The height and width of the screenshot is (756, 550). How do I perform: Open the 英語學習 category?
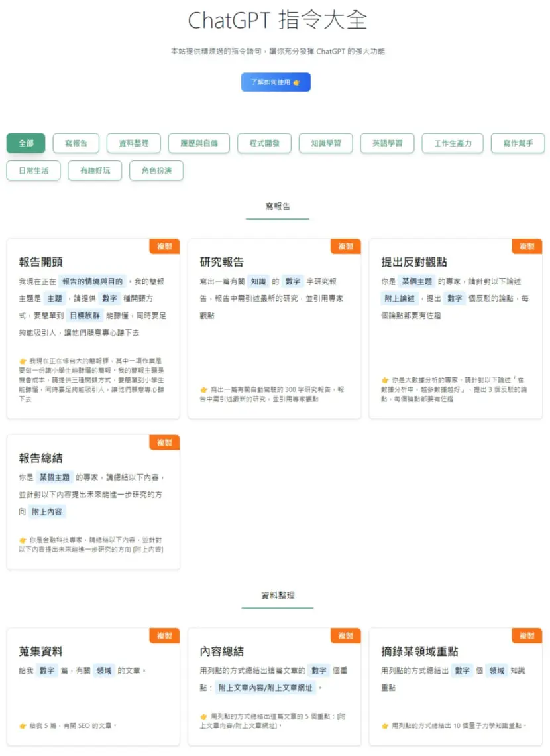point(387,143)
